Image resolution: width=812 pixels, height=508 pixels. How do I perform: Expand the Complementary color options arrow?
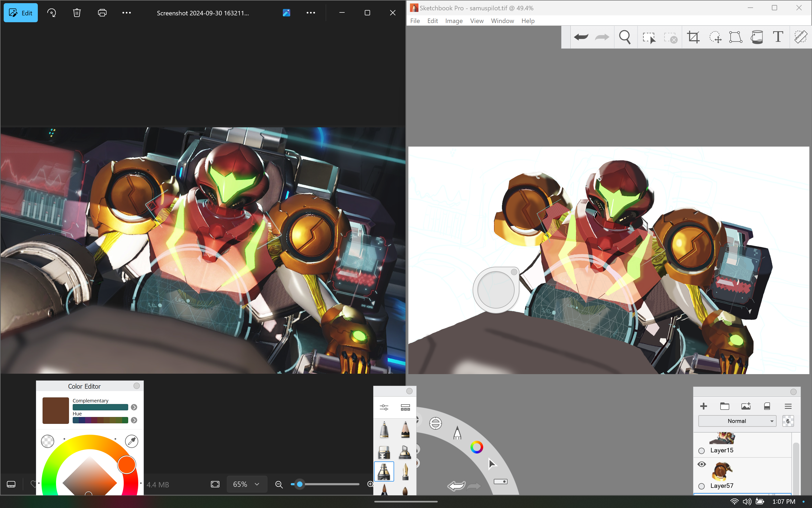(134, 407)
